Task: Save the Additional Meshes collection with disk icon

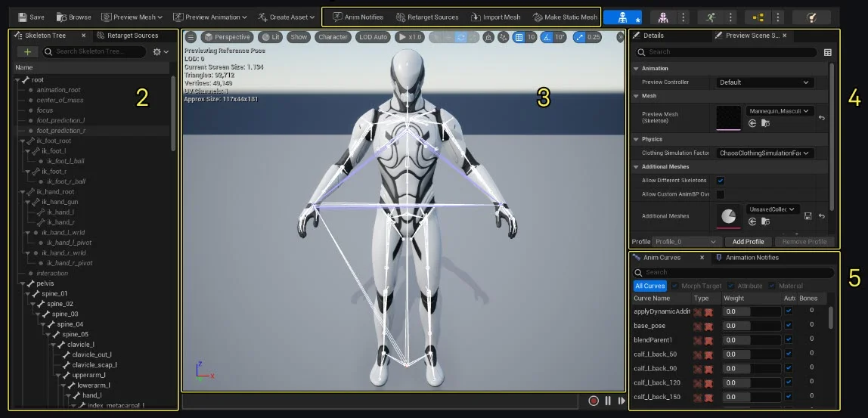Action: coord(808,216)
